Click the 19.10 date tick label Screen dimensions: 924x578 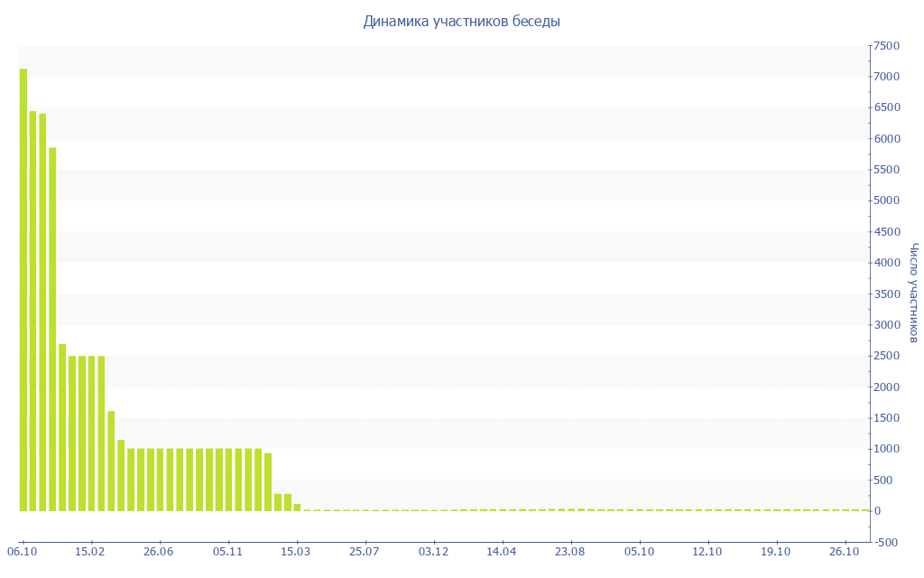tap(776, 551)
